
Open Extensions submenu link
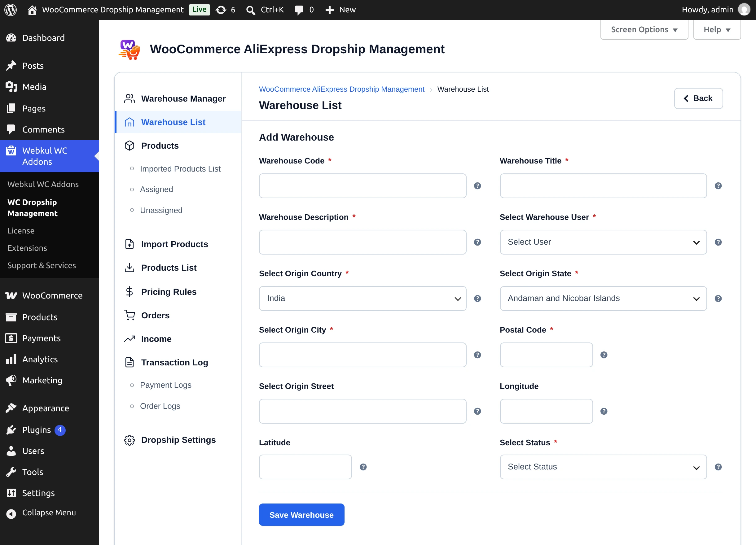point(27,248)
